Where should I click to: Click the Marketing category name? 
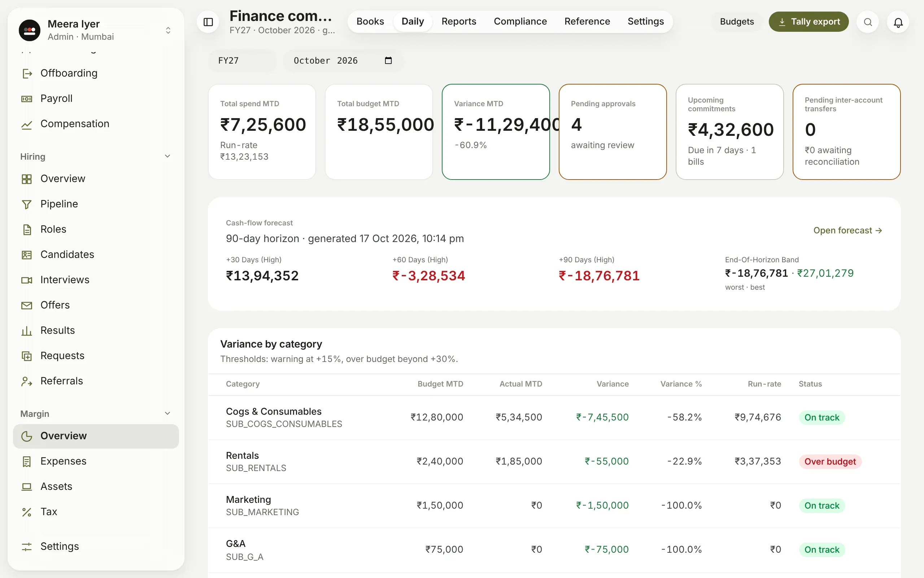coord(249,499)
